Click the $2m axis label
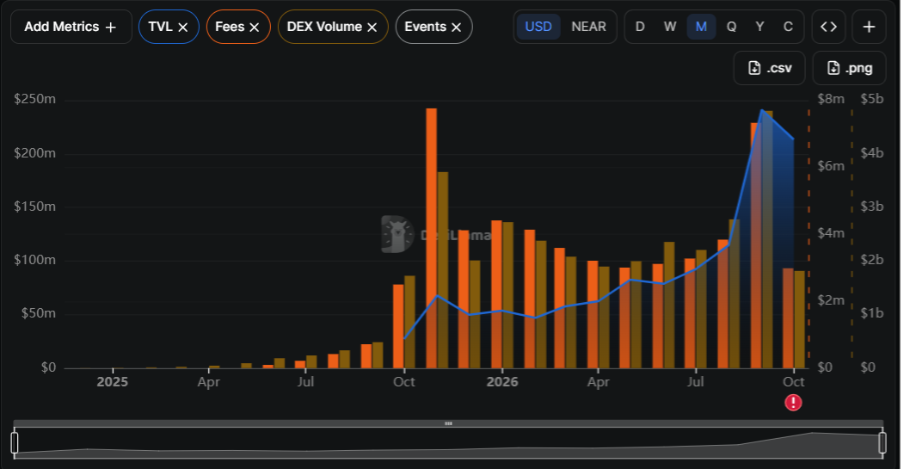Viewport: 901px width, 469px height. [831, 301]
